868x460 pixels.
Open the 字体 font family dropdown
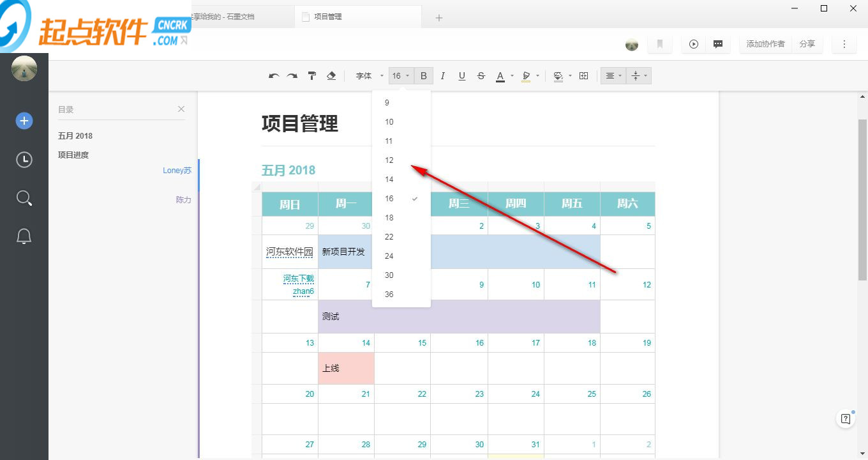(370, 76)
